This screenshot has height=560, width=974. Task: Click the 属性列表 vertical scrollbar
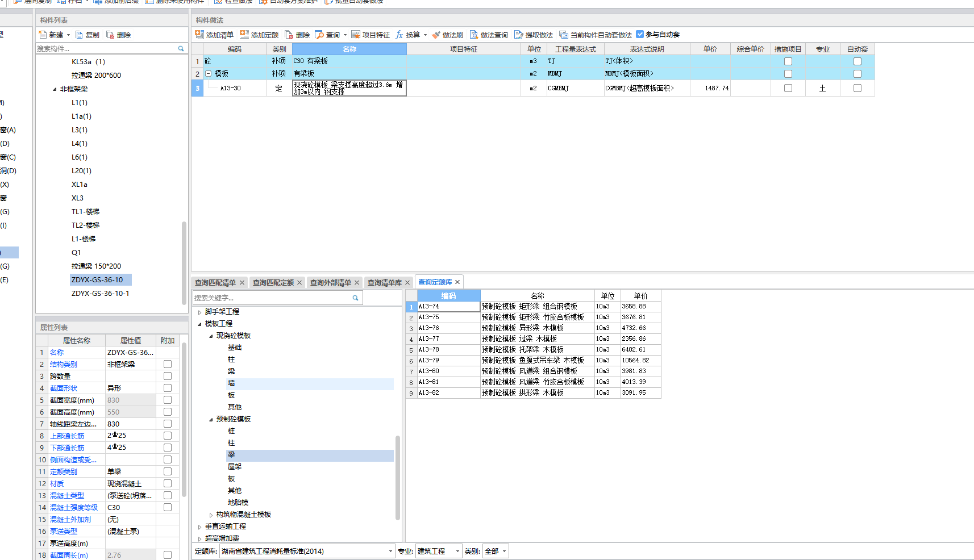(184, 420)
